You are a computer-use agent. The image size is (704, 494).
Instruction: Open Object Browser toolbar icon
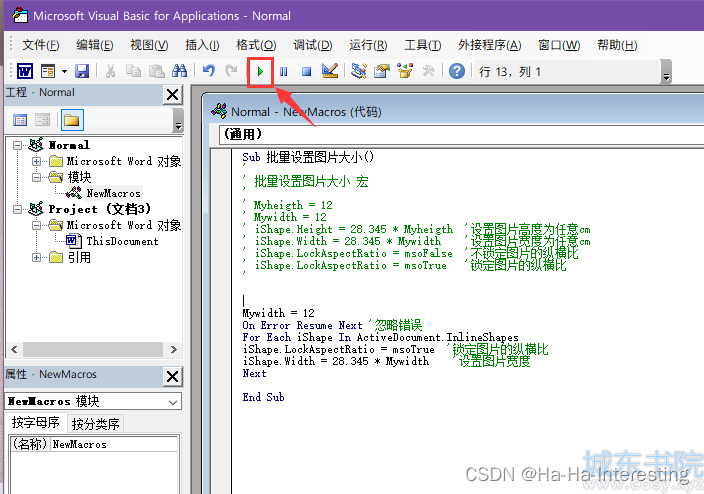(x=405, y=71)
